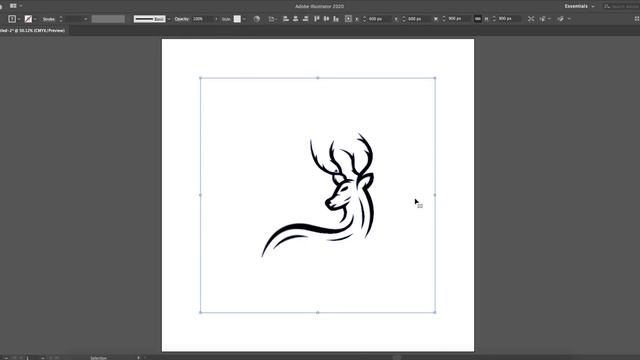Open the brush definition Basic dropdown
640x360 pixels.
(x=169, y=19)
